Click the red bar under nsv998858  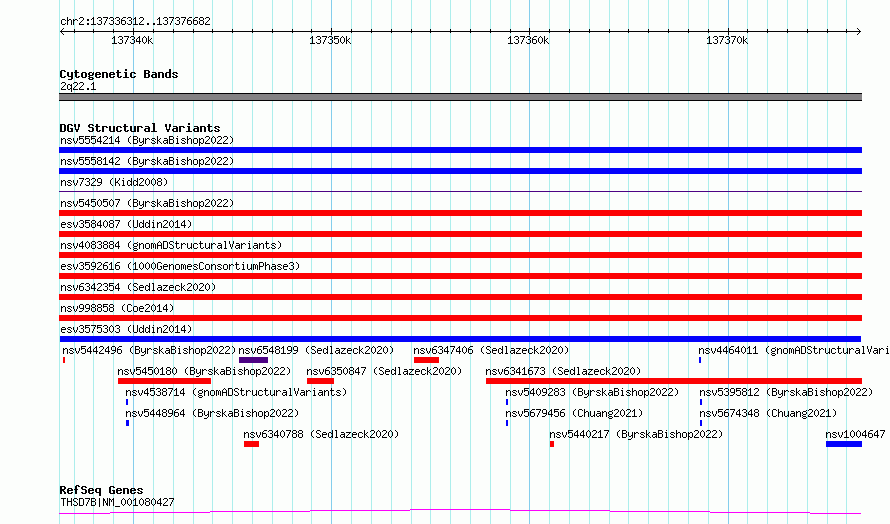[460, 318]
